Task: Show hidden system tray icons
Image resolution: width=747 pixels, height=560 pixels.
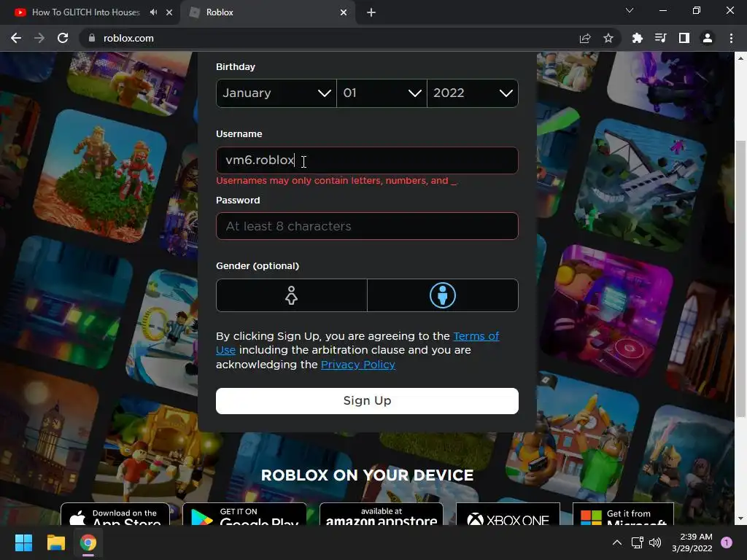Action: tap(617, 542)
